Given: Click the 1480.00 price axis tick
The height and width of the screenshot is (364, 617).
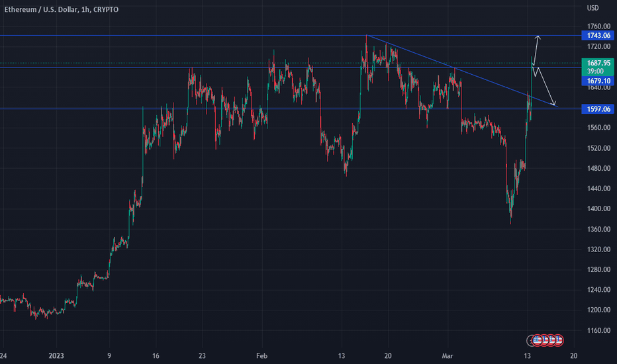Looking at the screenshot, I should point(598,168).
